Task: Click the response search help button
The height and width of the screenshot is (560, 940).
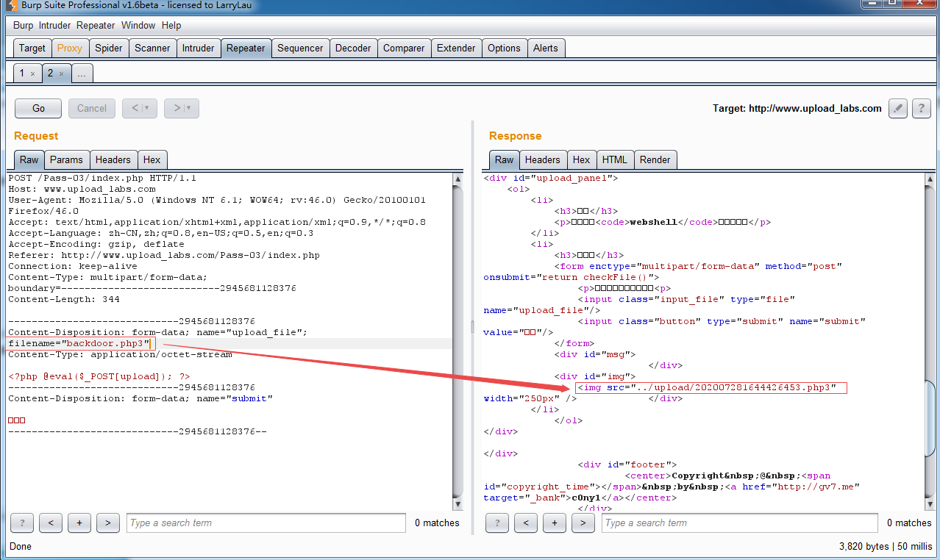Action: tap(497, 523)
